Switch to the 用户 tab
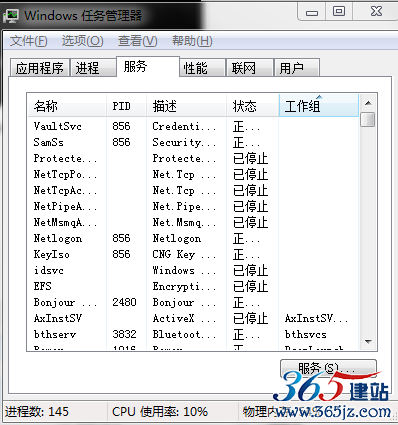 point(297,68)
